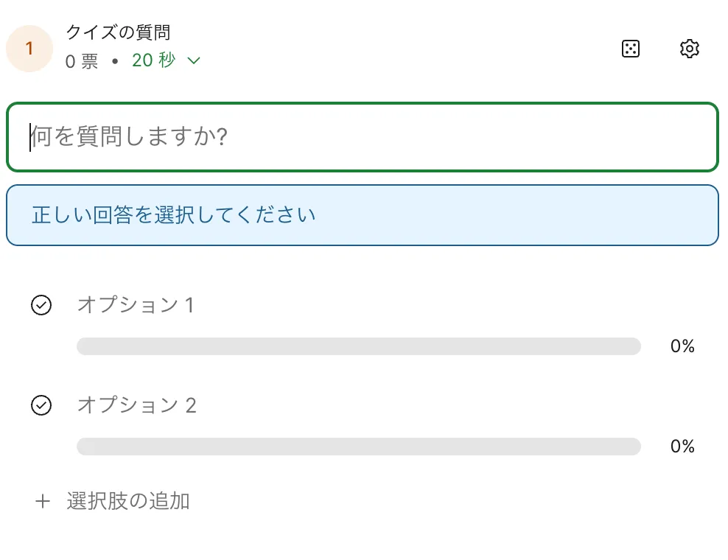Image resolution: width=728 pixels, height=560 pixels.
Task: Click the dice randomize icon
Action: point(631,49)
